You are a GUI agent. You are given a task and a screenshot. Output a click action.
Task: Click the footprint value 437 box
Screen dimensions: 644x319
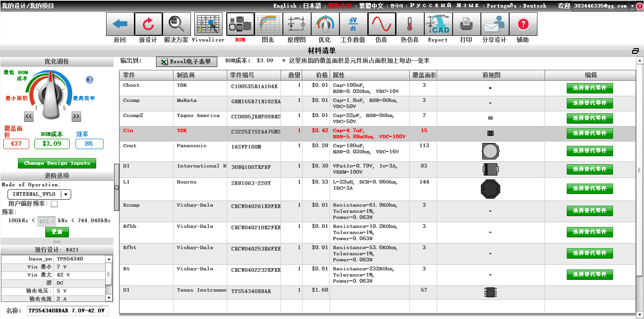click(16, 143)
